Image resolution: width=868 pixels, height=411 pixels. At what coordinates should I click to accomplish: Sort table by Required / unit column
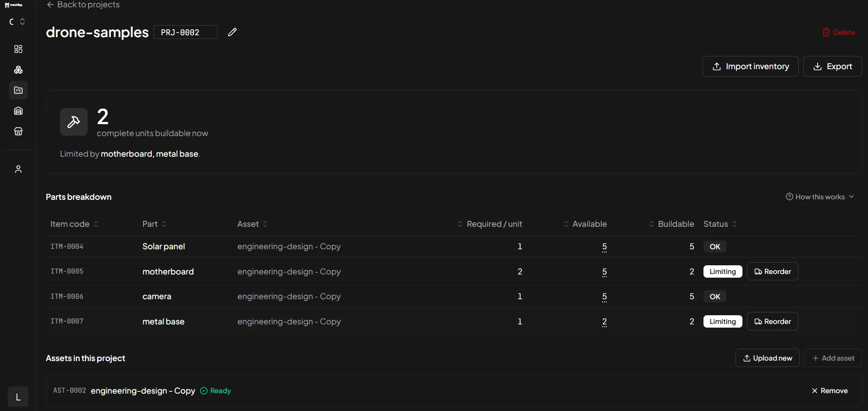[x=490, y=224]
